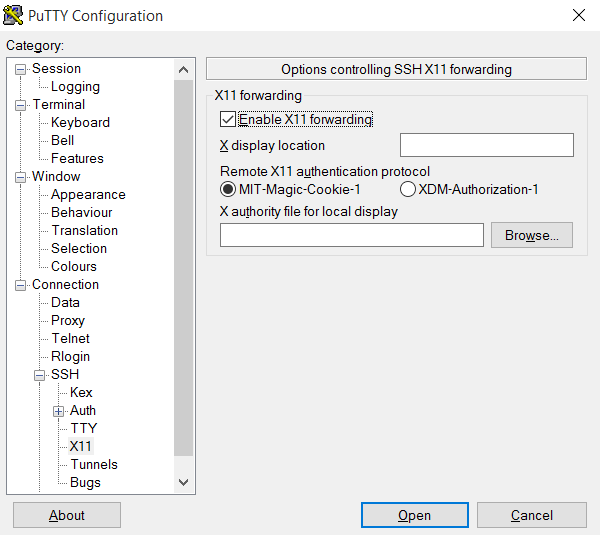Image resolution: width=600 pixels, height=535 pixels.
Task: Click Browse for X authority file
Action: point(531,235)
